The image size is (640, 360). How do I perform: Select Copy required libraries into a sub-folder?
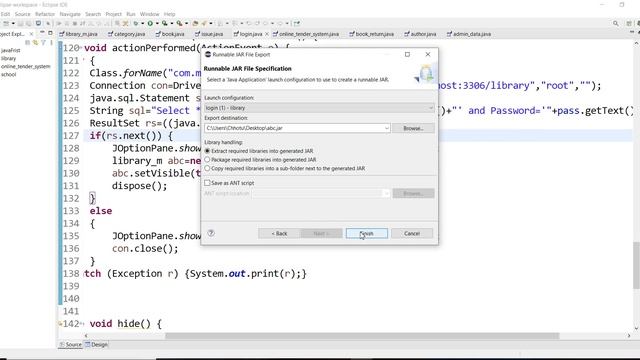207,168
